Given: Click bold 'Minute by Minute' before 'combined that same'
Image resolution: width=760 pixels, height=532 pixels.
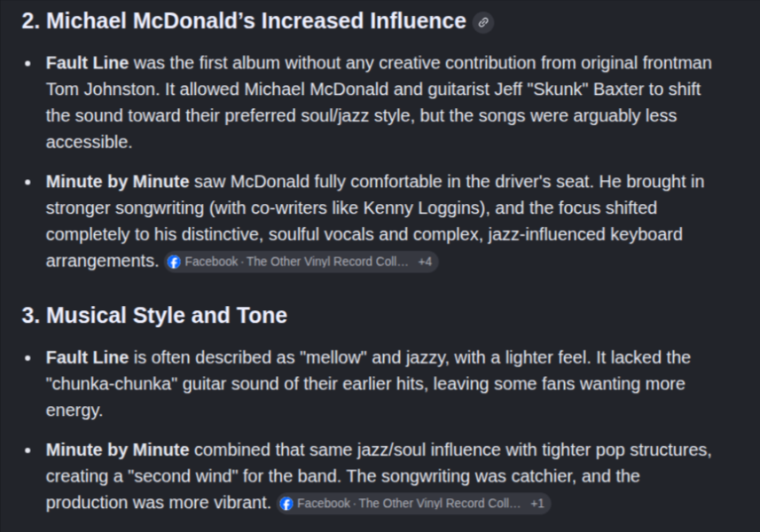Looking at the screenshot, I should [x=117, y=450].
